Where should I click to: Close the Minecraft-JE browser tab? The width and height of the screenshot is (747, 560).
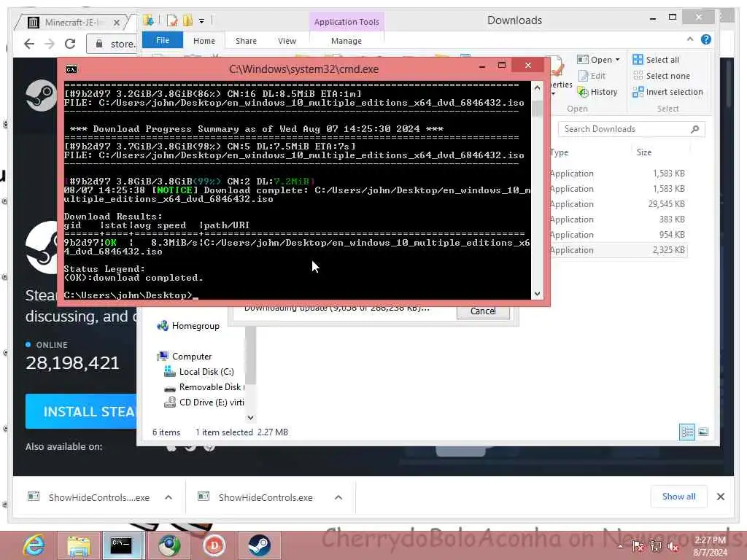pos(117,23)
